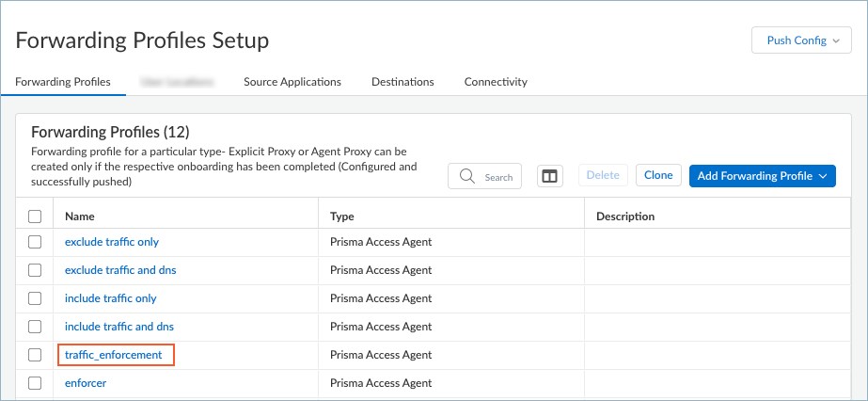Select the Forwarding Profiles tab
Image resolution: width=868 pixels, height=401 pixels.
pos(63,82)
